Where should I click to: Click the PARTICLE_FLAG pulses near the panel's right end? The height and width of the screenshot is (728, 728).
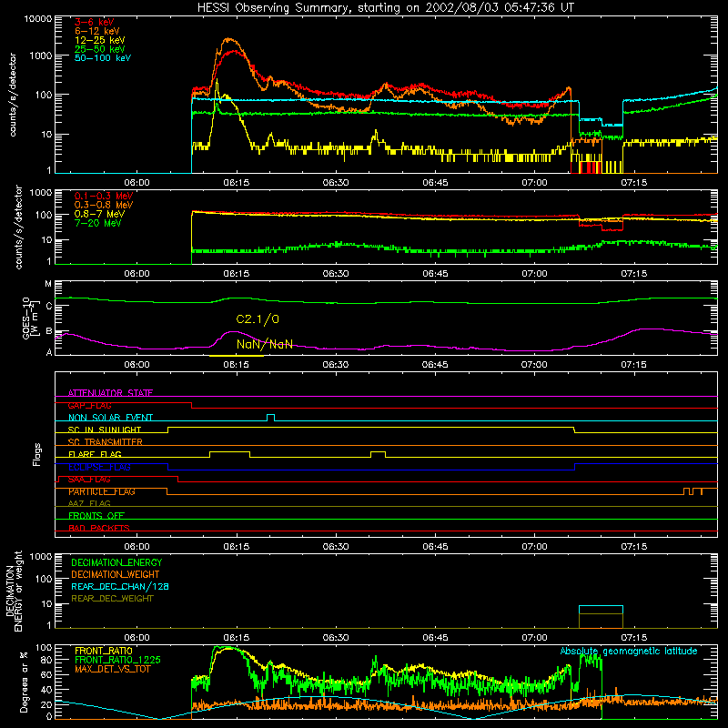[693, 491]
